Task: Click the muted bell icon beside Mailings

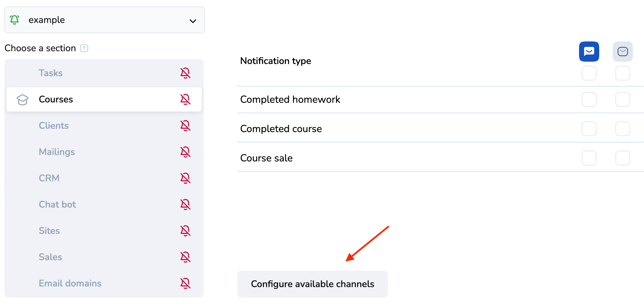Action: (185, 152)
